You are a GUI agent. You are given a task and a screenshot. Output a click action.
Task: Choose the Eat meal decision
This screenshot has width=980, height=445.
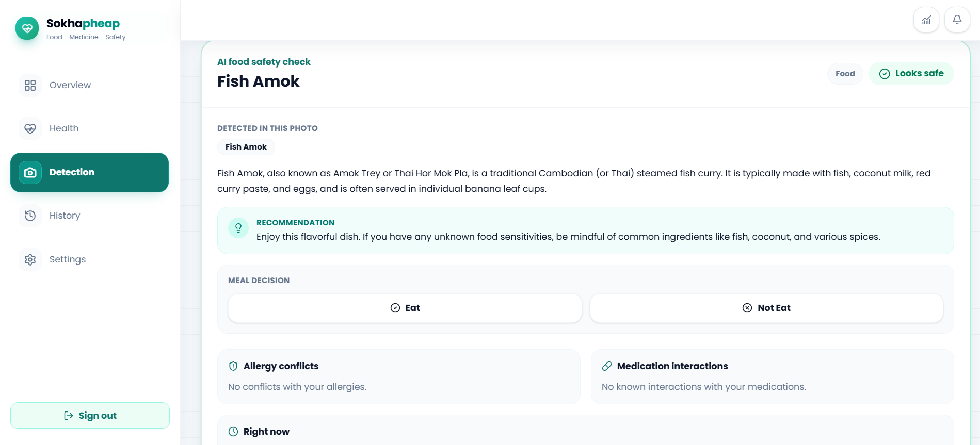405,308
